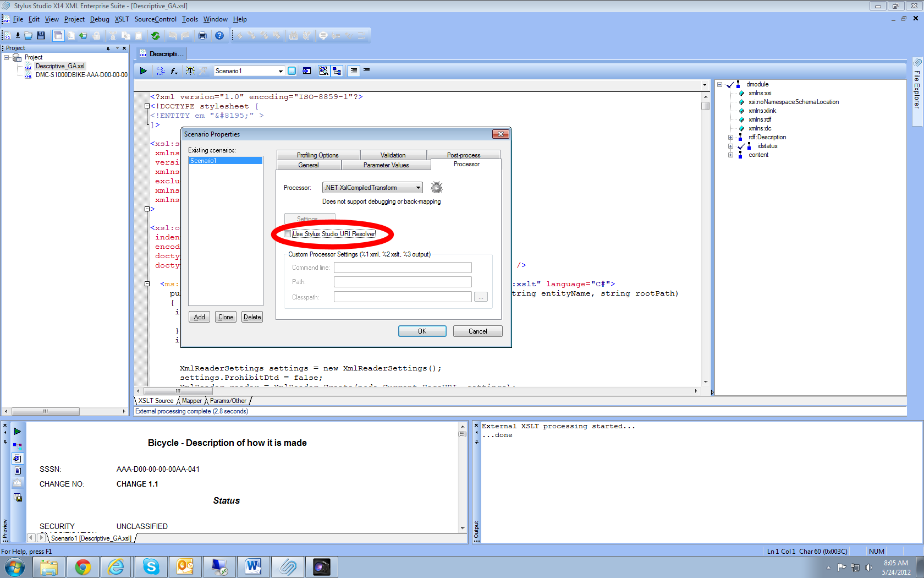
Task: Switch to the Parameter Values tab
Action: [x=386, y=165]
